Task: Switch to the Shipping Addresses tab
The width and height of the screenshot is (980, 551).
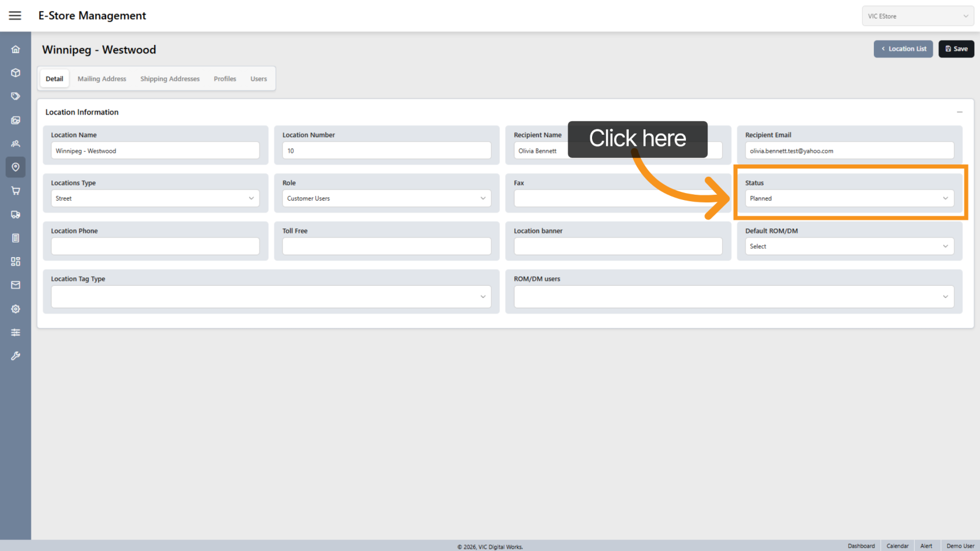Action: (170, 79)
